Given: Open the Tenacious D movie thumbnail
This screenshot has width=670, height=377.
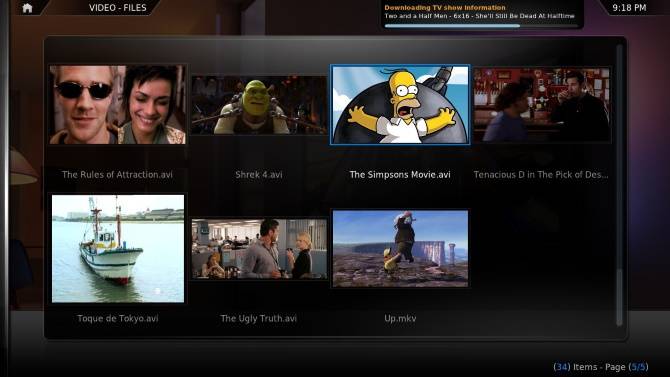Looking at the screenshot, I should point(541,105).
